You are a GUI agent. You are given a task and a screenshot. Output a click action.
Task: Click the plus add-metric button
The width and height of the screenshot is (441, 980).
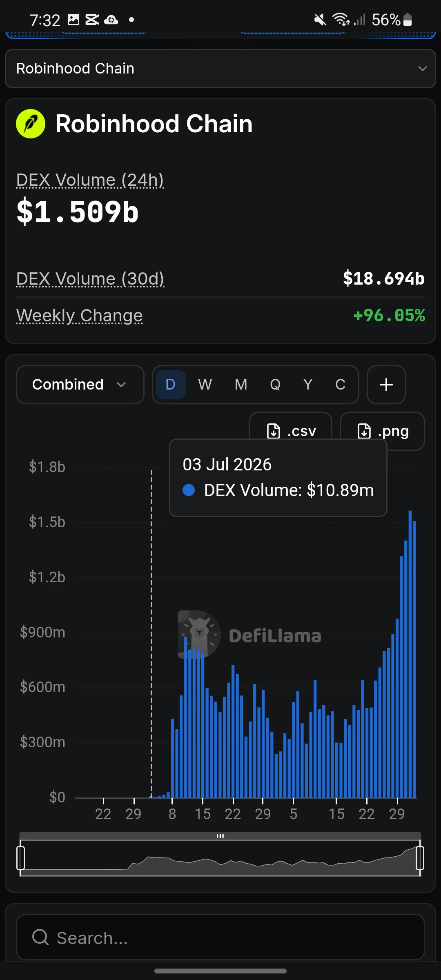(386, 385)
